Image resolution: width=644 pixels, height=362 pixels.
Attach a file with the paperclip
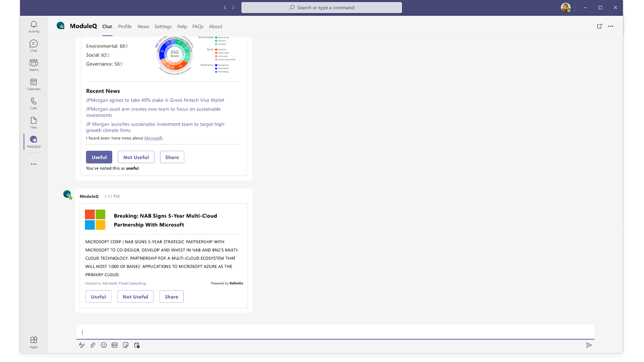coord(93,345)
